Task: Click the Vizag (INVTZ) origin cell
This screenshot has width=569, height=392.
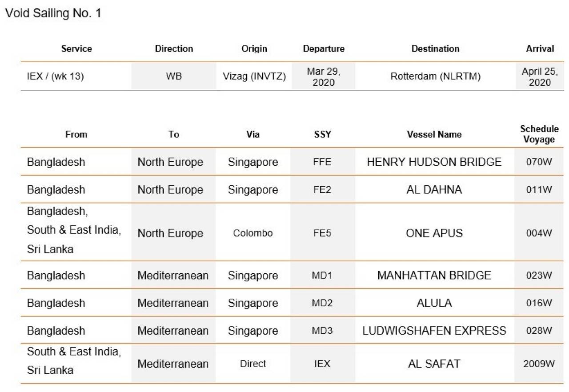Action: click(x=254, y=76)
